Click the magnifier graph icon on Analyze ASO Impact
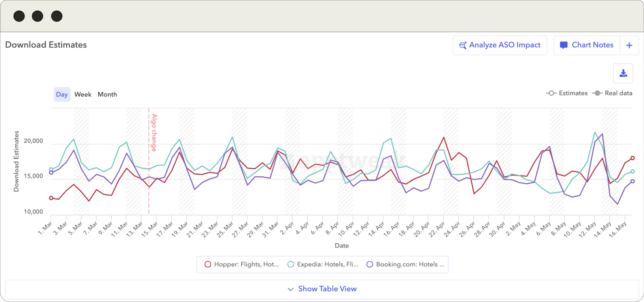 [463, 45]
